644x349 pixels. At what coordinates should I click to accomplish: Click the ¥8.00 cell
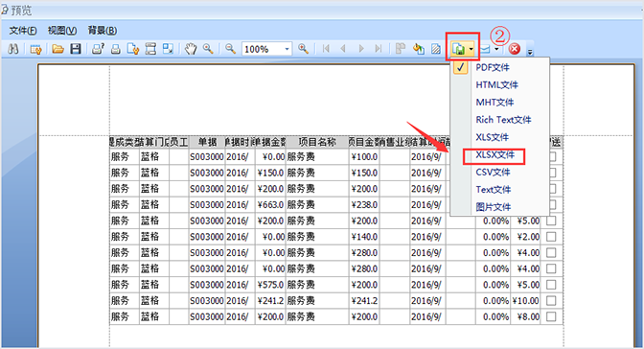pos(525,316)
